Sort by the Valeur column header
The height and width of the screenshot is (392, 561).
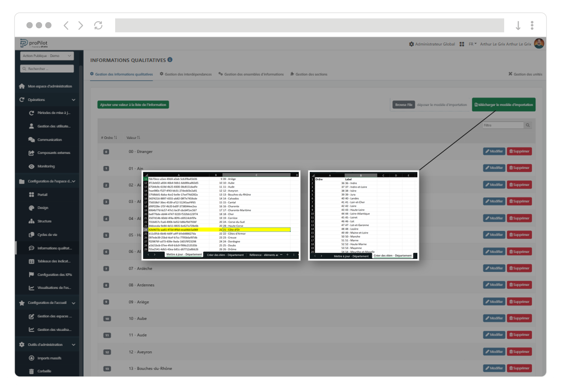coord(133,138)
